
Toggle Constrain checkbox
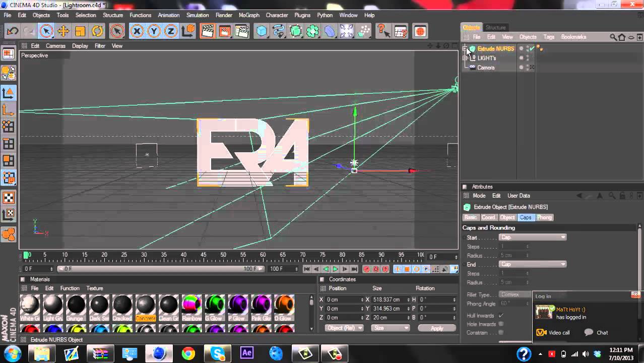501,333
